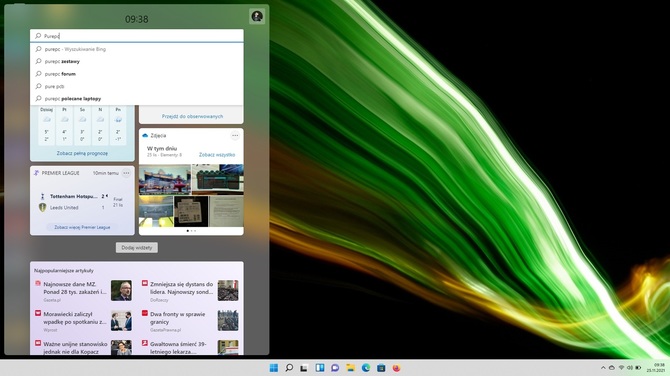This screenshot has width=670, height=376.
Task: Open the volume tray icon
Action: [629, 368]
